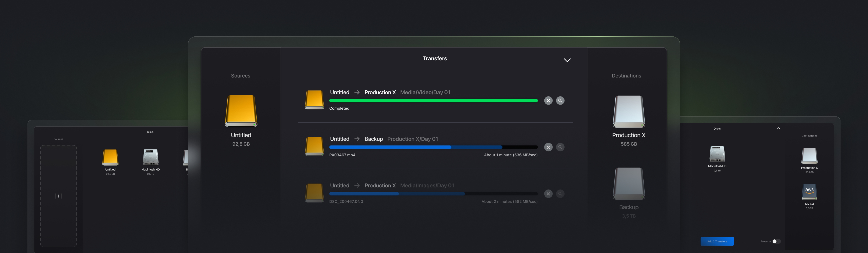Open the Destinations panel
The image size is (868, 253).
[626, 75]
